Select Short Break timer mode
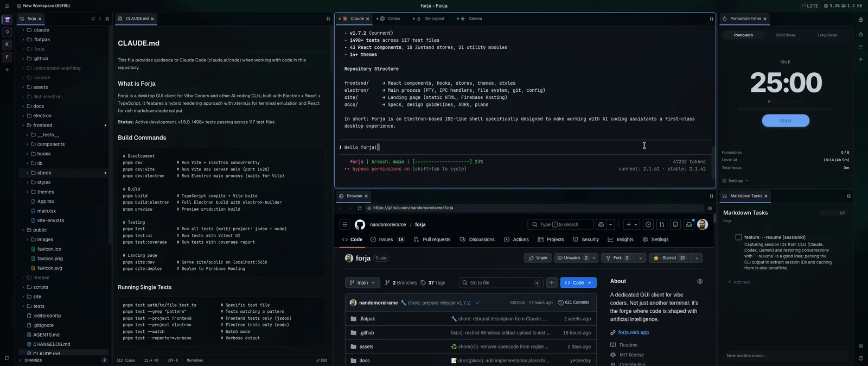Image resolution: width=868 pixels, height=366 pixels. click(785, 35)
